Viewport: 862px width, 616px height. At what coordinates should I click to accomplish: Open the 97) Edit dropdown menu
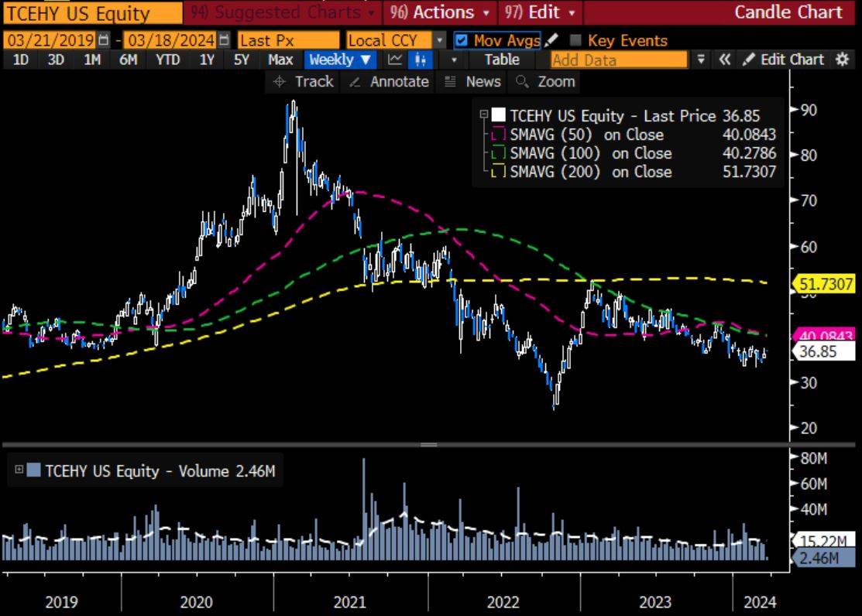[x=540, y=12]
